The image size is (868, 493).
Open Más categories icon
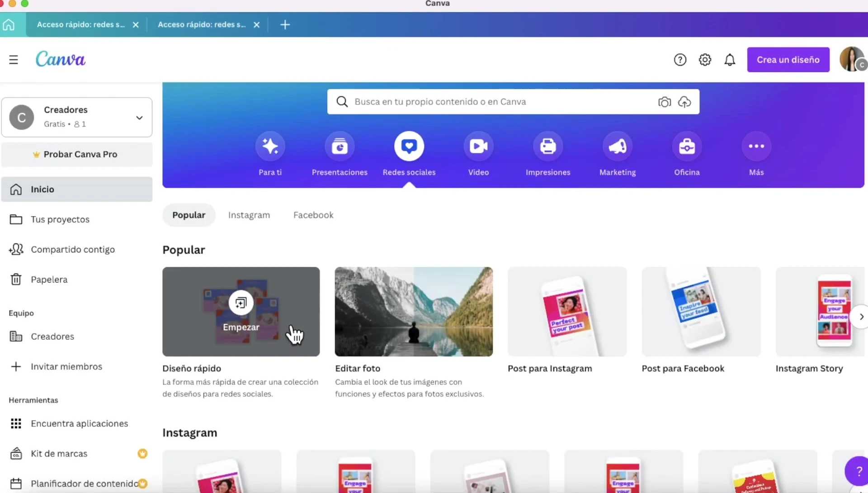tap(756, 146)
